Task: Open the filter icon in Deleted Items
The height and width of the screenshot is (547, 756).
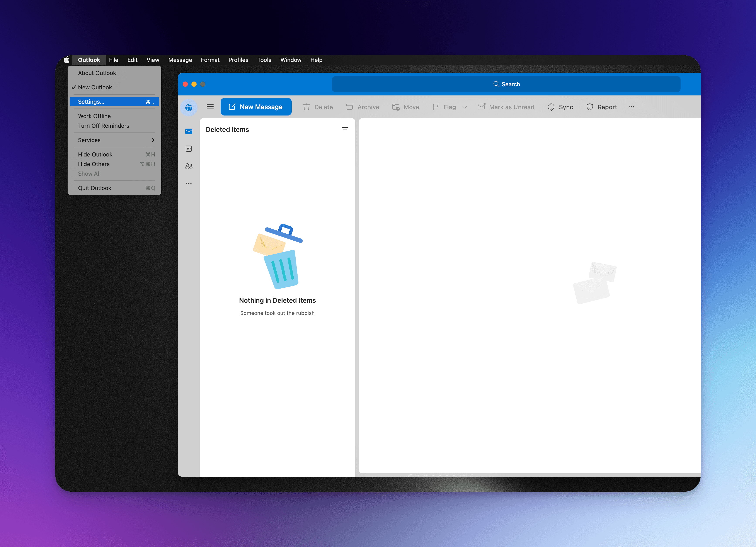Action: [345, 129]
